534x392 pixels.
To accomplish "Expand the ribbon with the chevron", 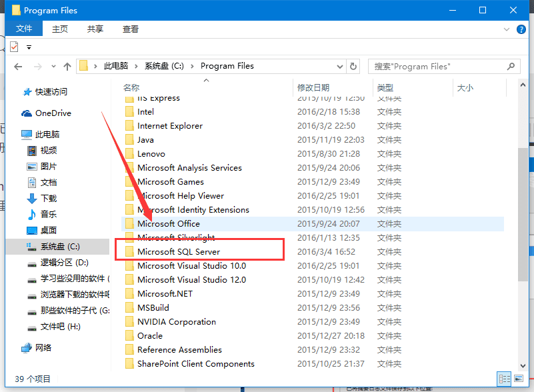I will point(507,29).
